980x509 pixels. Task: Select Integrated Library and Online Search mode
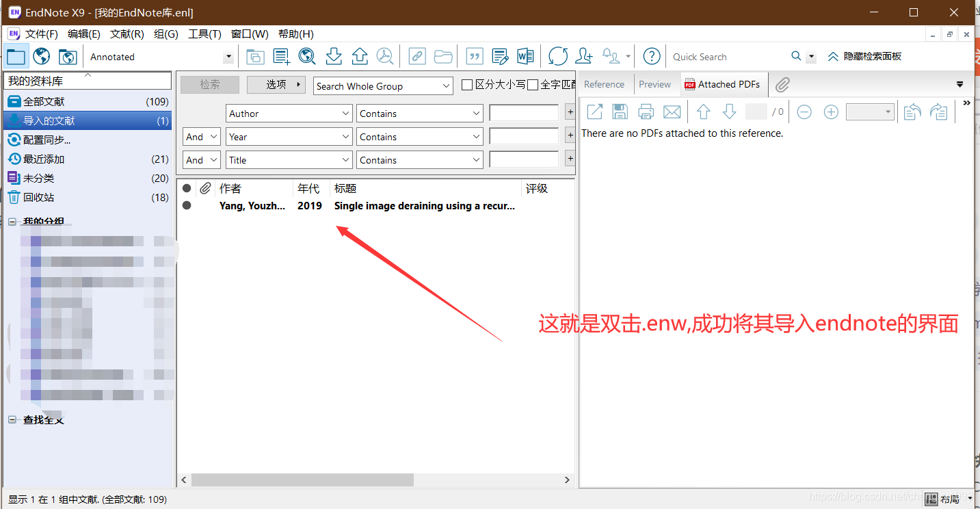coord(68,56)
